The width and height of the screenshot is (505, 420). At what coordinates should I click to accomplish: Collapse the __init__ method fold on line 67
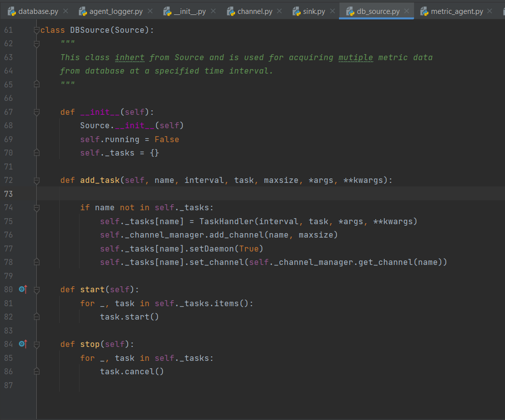37,112
